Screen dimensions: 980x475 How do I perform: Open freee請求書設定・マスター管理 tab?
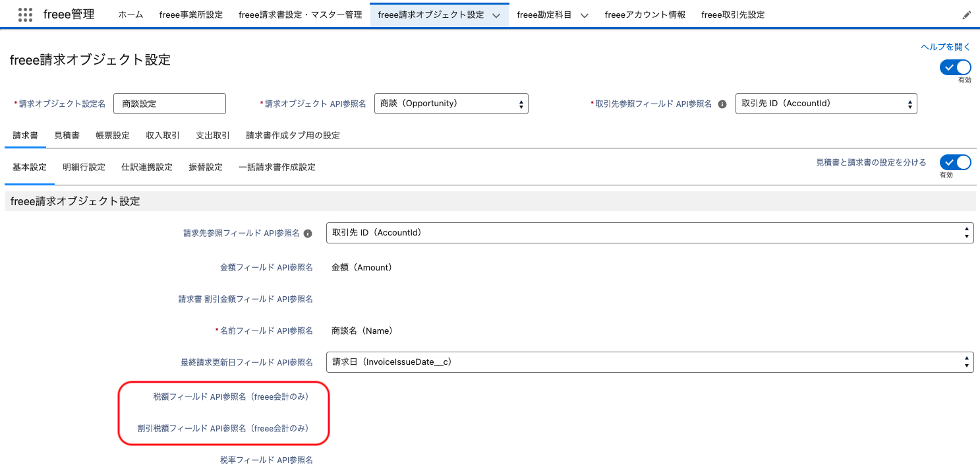coord(301,15)
